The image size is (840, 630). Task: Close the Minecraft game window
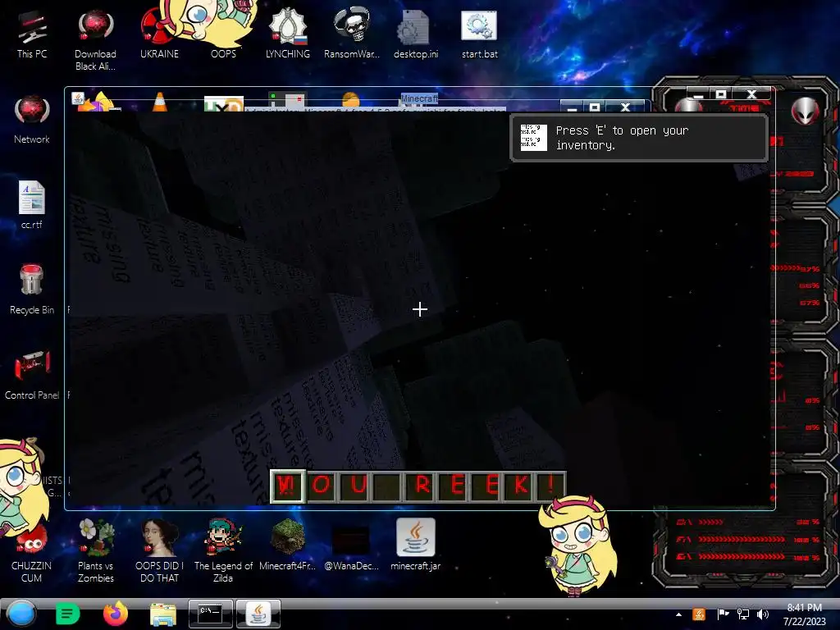pos(752,94)
